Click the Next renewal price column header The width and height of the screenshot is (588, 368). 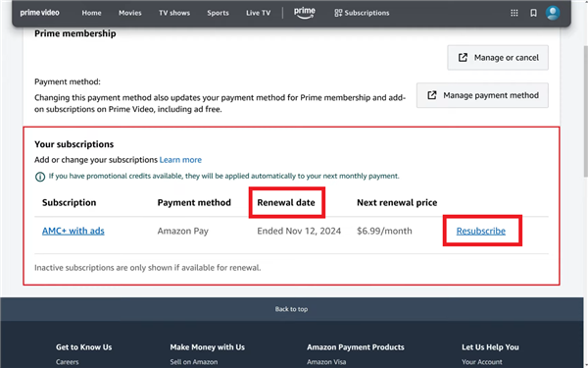(x=397, y=202)
